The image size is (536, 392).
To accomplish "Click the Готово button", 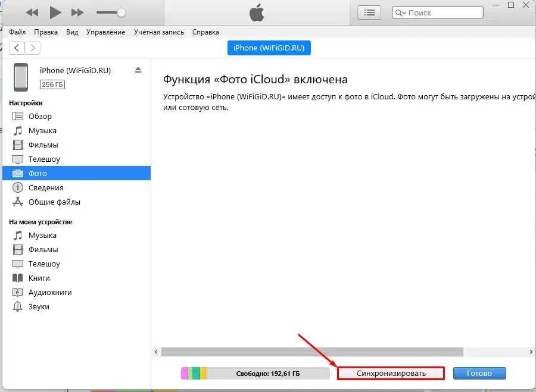I will [x=479, y=373].
